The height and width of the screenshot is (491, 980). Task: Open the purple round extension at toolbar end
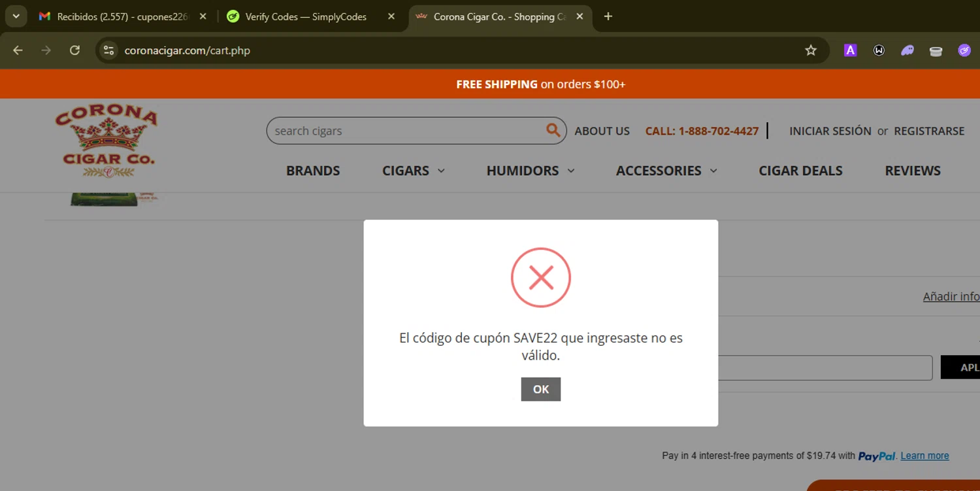pos(964,50)
